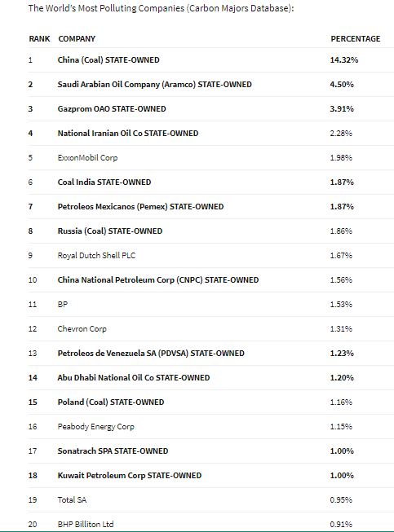Click the COMPANY column header
Image resolution: width=394 pixels, height=532 pixels.
77,38
